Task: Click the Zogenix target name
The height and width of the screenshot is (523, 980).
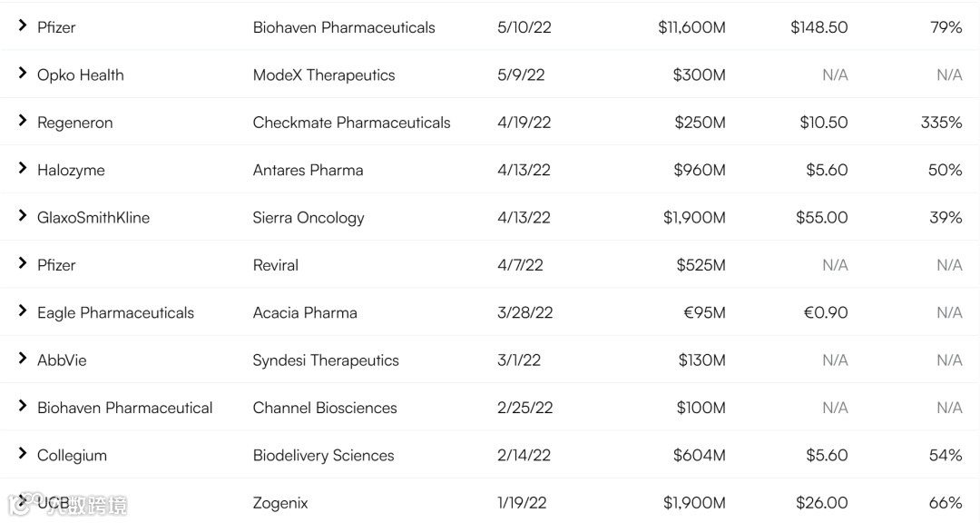Action: 280,503
